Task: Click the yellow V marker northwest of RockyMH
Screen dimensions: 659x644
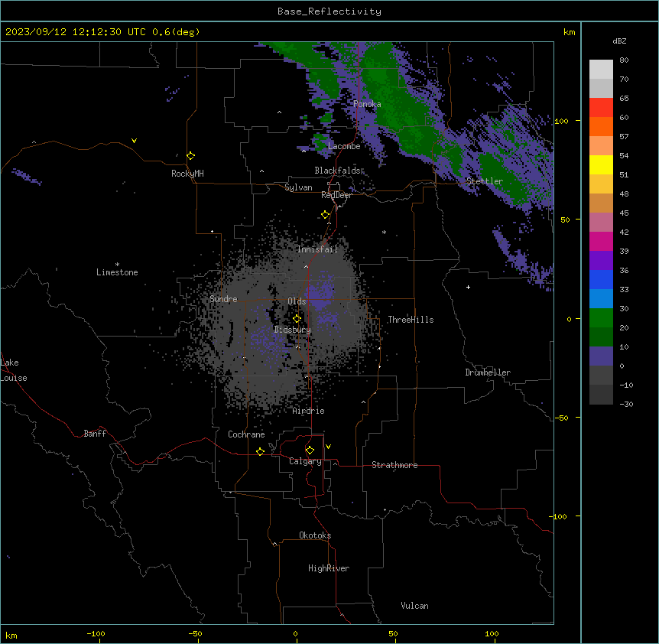Action: (134, 141)
